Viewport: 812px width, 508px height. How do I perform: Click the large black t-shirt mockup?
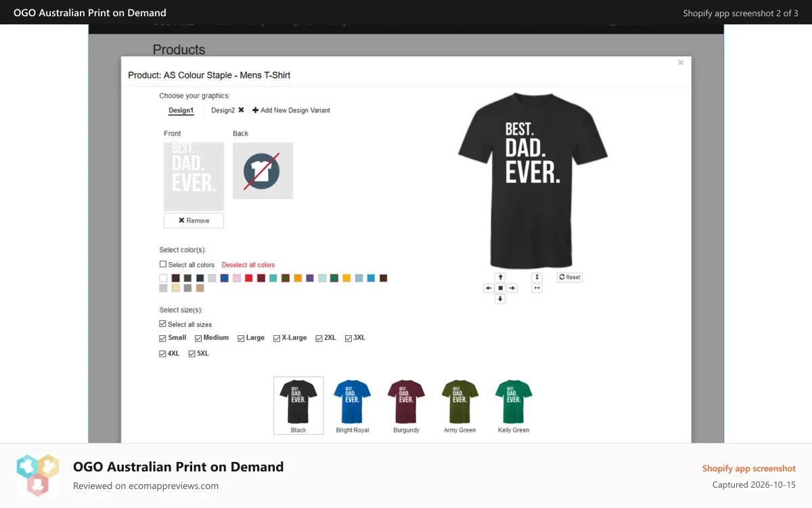pos(533,181)
